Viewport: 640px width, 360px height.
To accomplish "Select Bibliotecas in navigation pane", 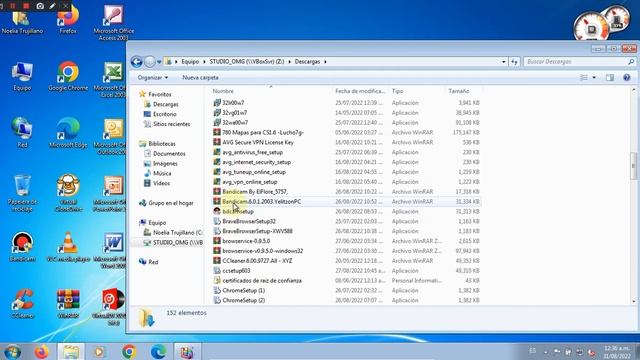I will click(x=162, y=144).
